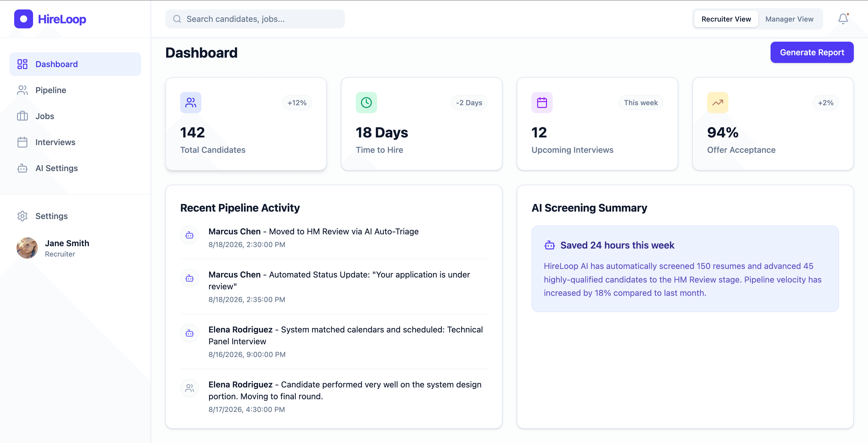Click the 18 Days value
This screenshot has height=443, width=868.
click(x=382, y=132)
